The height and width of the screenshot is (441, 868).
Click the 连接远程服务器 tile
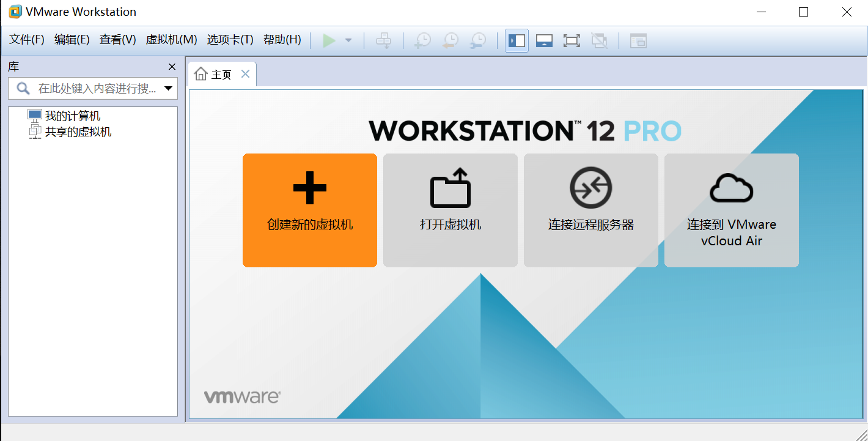591,210
